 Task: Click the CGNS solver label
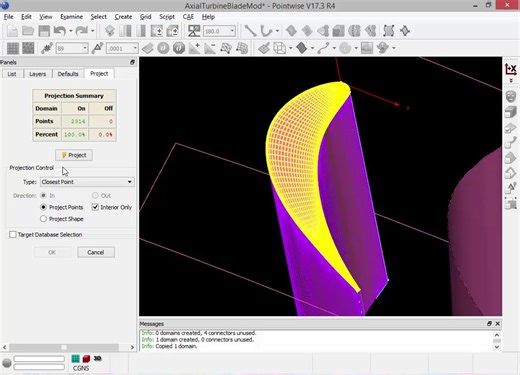pyautogui.click(x=81, y=368)
